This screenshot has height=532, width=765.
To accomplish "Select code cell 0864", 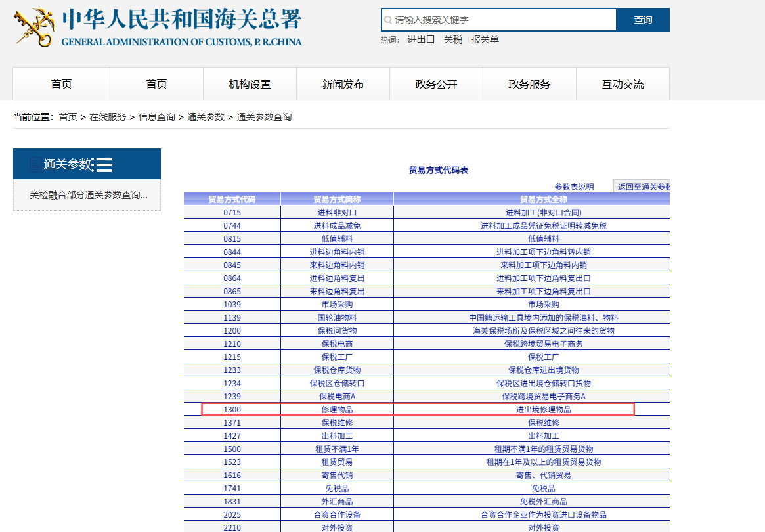I will (x=232, y=278).
